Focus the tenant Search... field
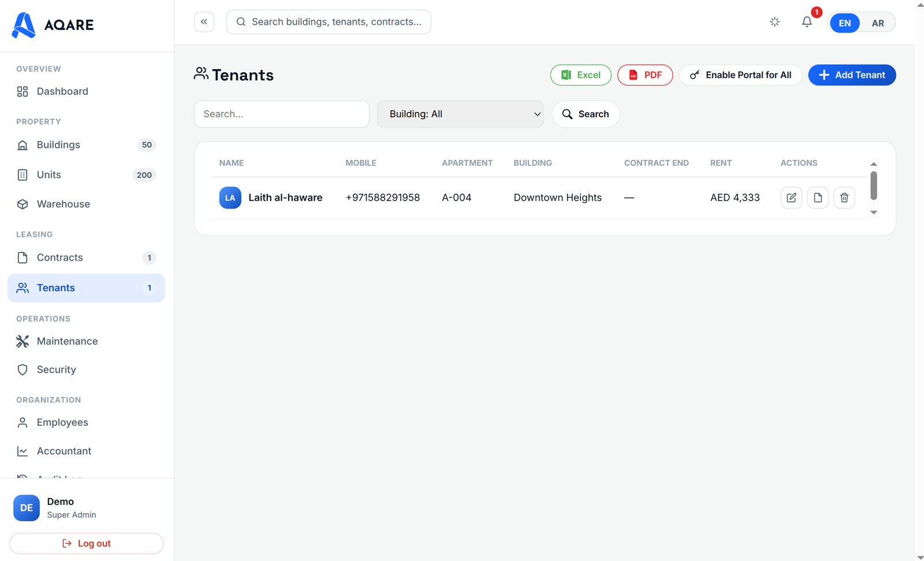 coord(282,114)
